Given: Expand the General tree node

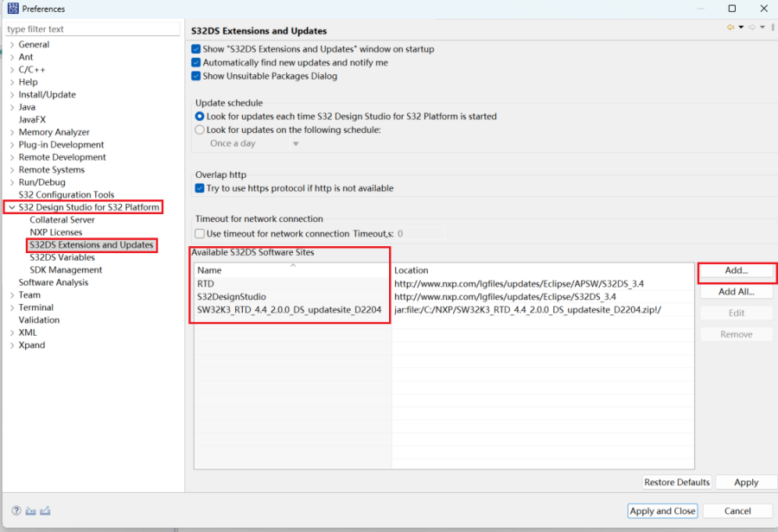Looking at the screenshot, I should coord(12,45).
